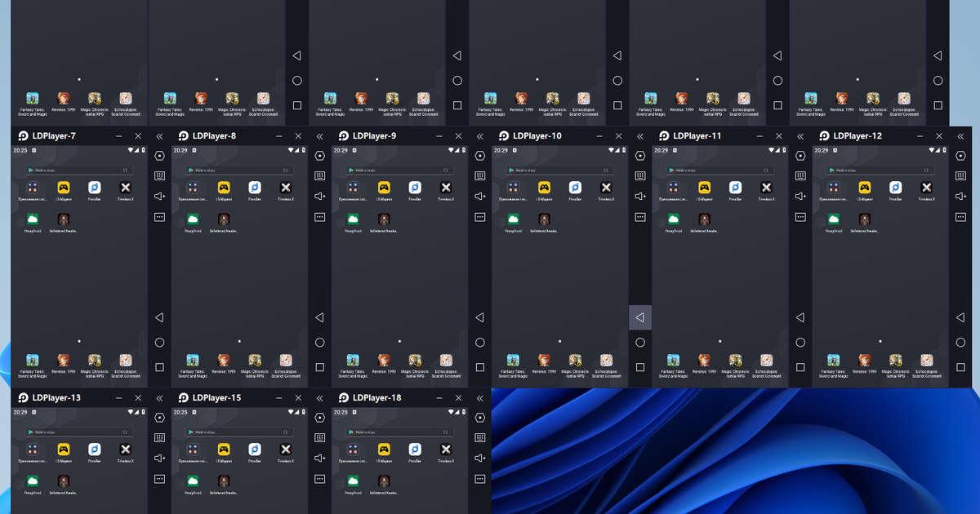Viewport: 980px width, 514px height.
Task: Open LD Store app in LDPlayer-8
Action: pyautogui.click(x=224, y=188)
